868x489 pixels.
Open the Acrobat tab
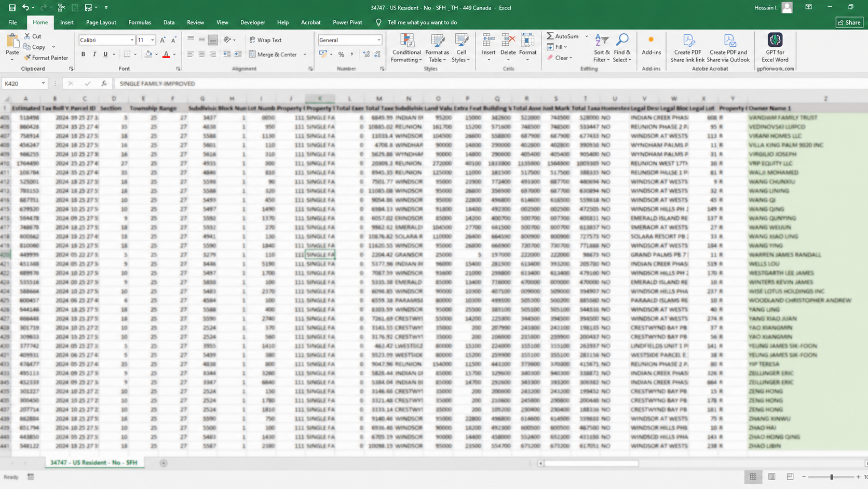[310, 22]
